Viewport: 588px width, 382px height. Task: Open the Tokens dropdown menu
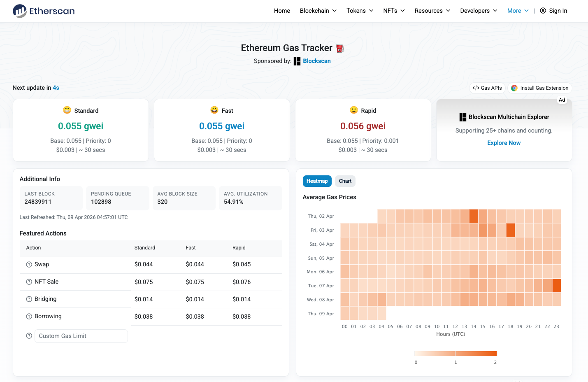[360, 11]
